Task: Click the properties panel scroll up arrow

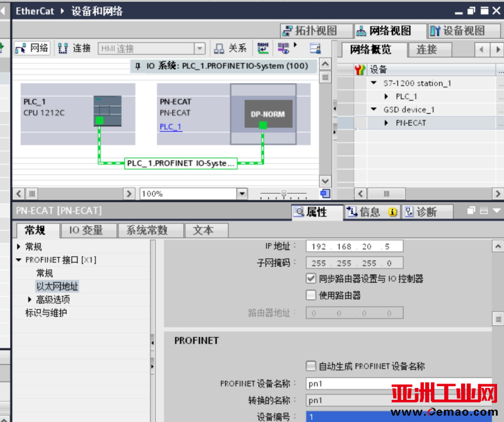Action: tap(498, 246)
